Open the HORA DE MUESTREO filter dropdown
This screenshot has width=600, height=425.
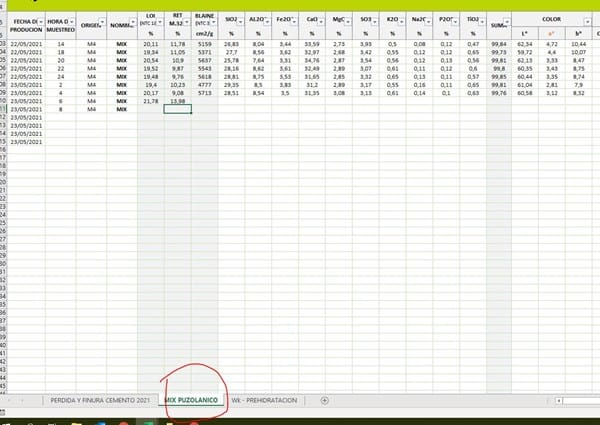(75, 21)
